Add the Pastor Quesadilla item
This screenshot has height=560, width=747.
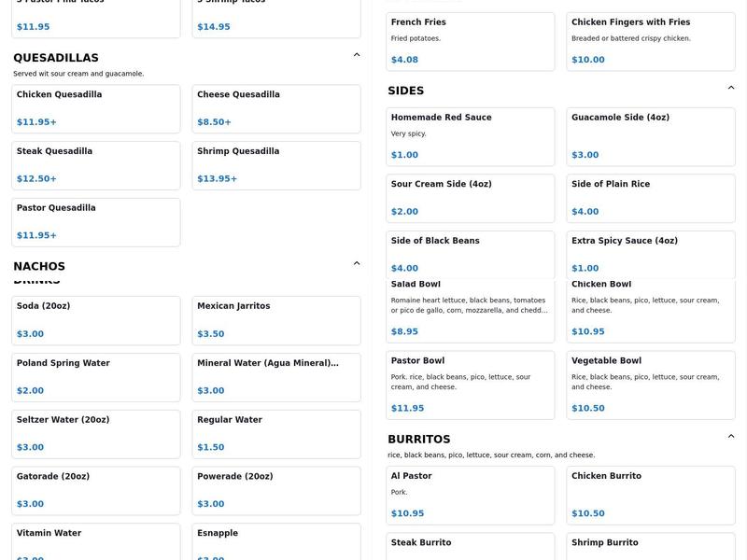(x=96, y=222)
